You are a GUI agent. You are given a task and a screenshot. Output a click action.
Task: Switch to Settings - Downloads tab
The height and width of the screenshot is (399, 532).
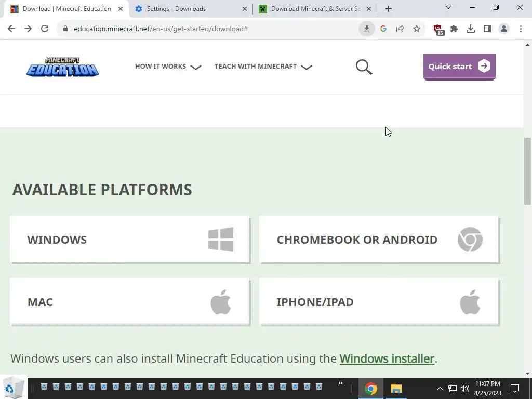(x=191, y=9)
